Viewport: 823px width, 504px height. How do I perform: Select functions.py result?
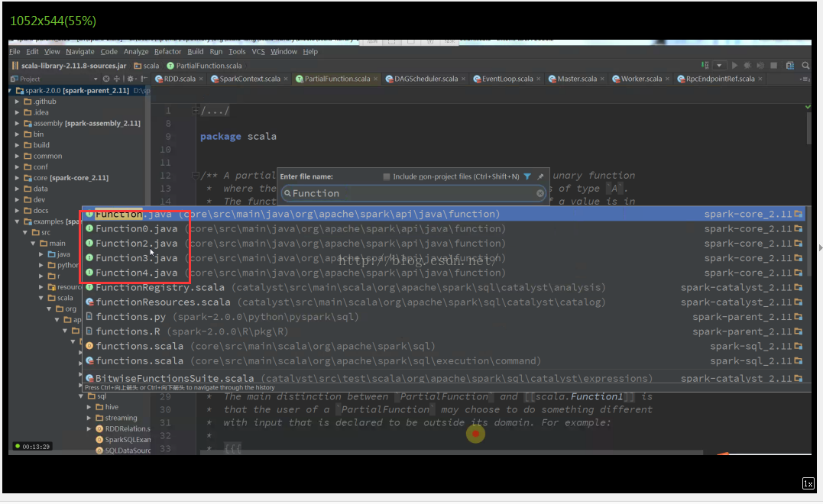click(x=444, y=317)
